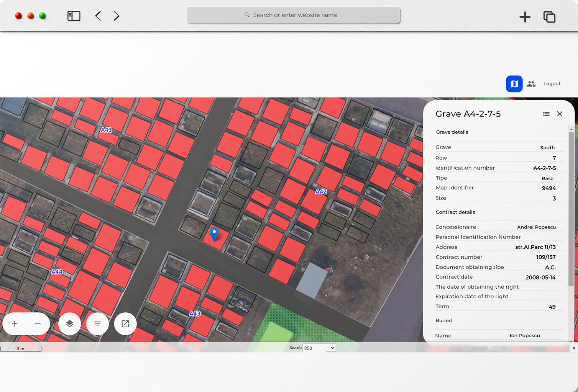Zoom in the map with plus
This screenshot has width=578, height=392.
click(15, 324)
